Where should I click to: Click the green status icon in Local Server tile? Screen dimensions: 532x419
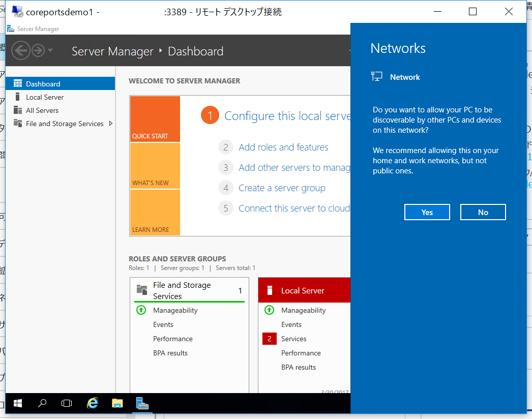270,310
